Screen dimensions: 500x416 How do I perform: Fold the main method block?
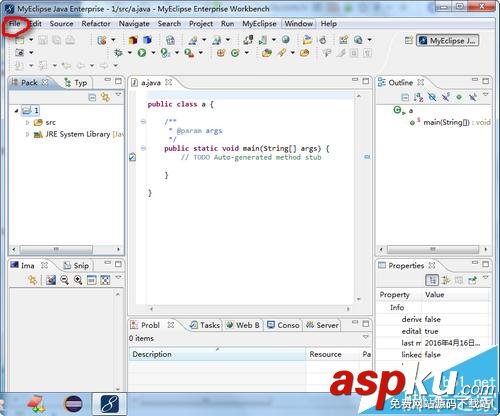[143, 148]
